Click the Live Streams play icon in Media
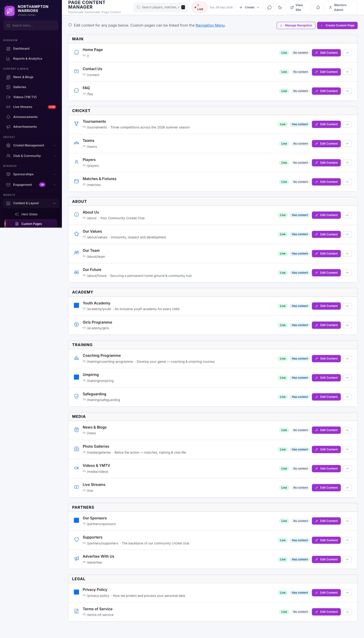364x638 pixels. (x=76, y=487)
